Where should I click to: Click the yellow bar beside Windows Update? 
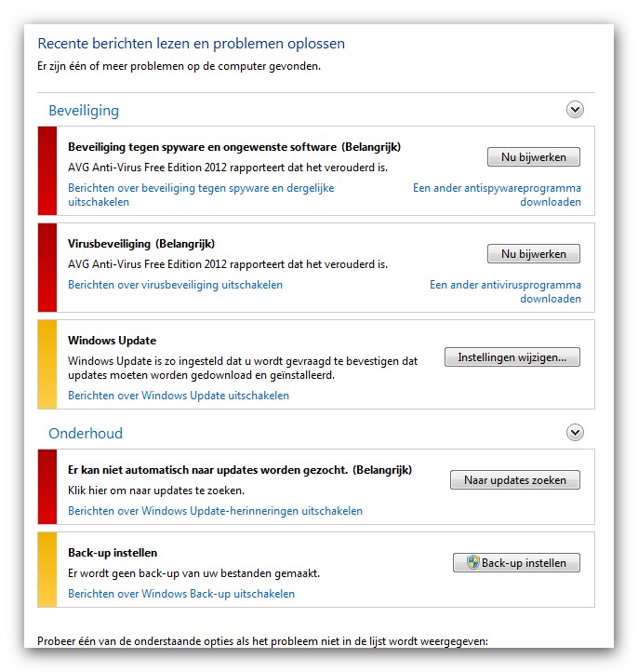point(47,364)
